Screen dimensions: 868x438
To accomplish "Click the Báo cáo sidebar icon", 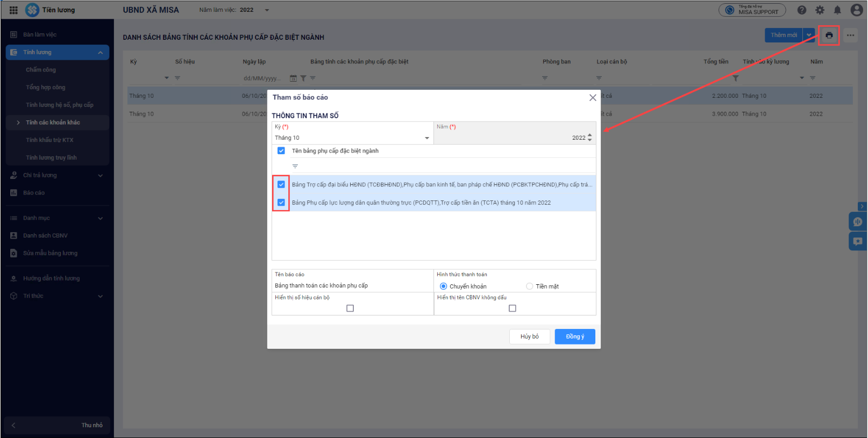I will pos(13,192).
